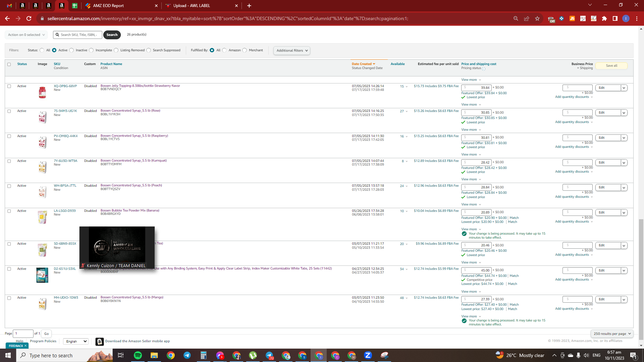The height and width of the screenshot is (362, 644).
Task: Click the Amazon Seller mobile app icon
Action: 100,342
